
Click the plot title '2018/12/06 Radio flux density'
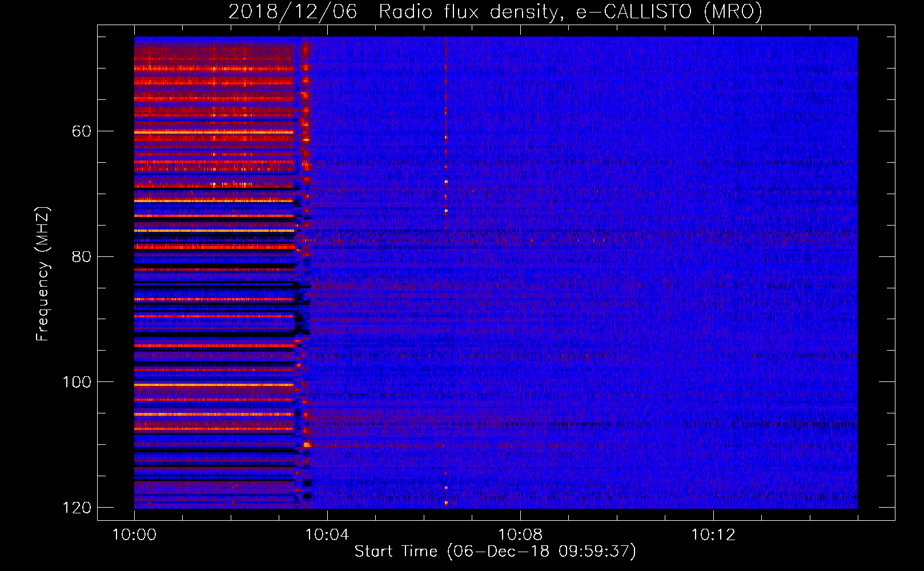click(496, 11)
